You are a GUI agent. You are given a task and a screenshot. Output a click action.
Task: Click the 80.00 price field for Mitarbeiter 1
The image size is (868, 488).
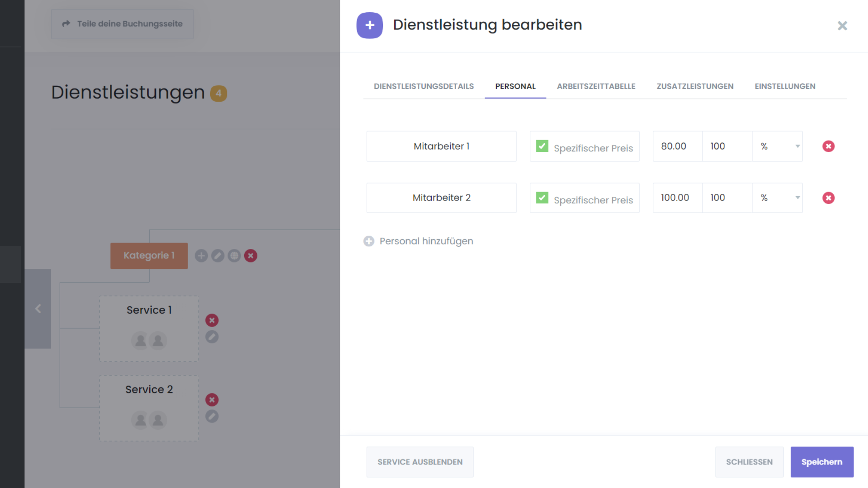click(677, 146)
